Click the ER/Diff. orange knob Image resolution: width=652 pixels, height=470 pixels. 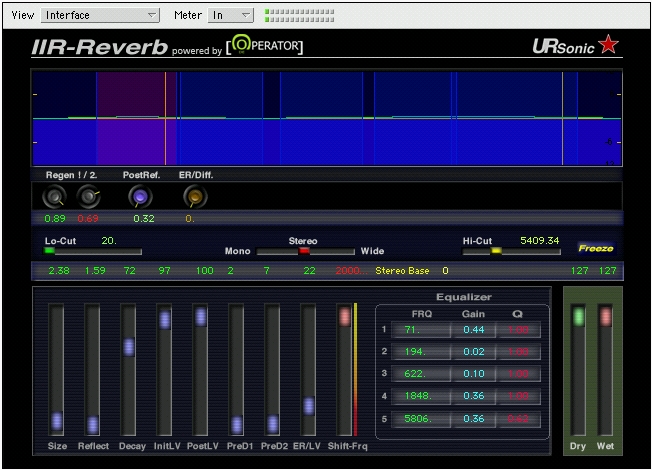[195, 196]
